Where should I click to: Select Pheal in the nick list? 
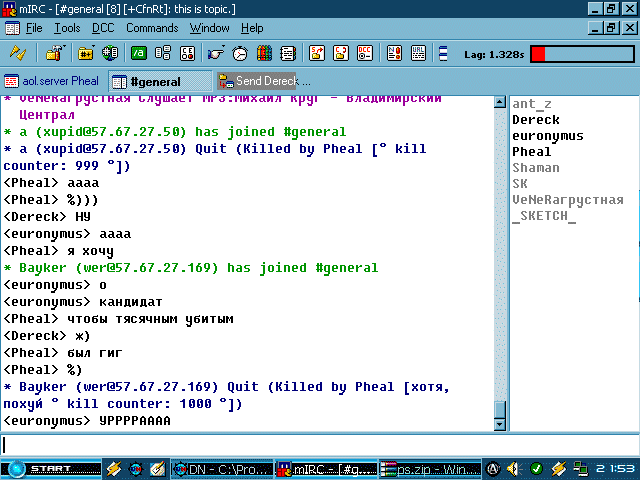click(x=532, y=152)
